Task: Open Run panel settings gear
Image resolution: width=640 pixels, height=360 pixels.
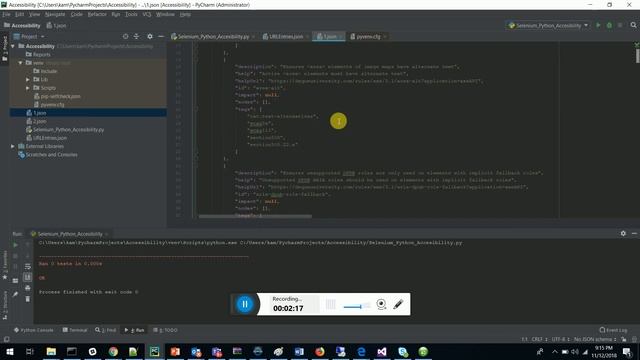Action: pos(623,233)
